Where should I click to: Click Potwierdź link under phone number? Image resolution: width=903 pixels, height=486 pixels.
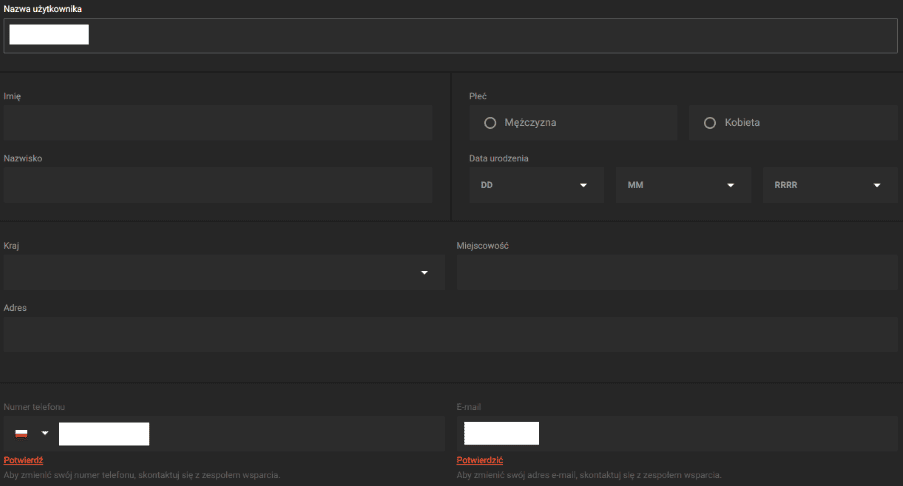click(23, 460)
